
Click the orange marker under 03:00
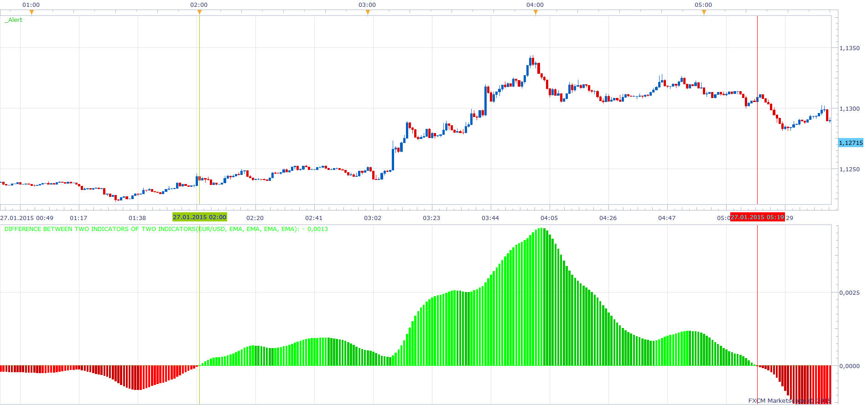pyautogui.click(x=368, y=12)
